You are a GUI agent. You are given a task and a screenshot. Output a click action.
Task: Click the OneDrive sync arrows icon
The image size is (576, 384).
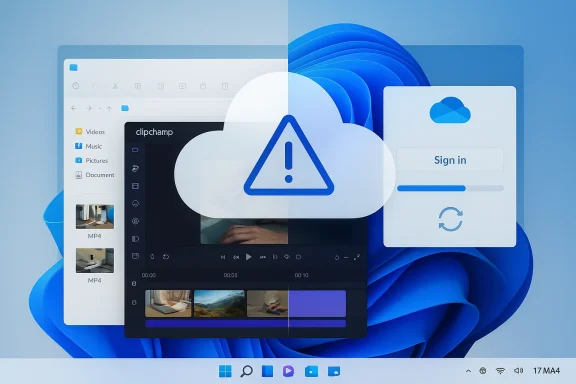450,219
